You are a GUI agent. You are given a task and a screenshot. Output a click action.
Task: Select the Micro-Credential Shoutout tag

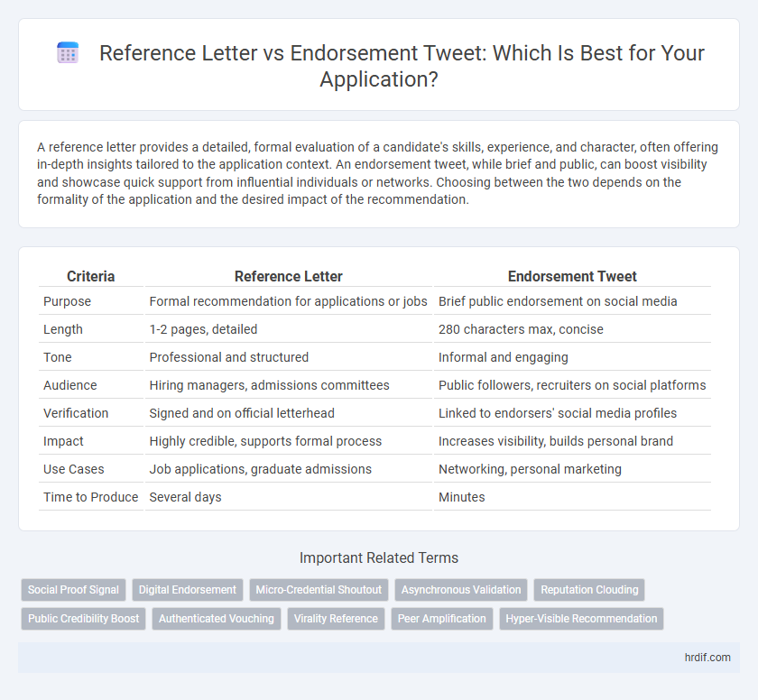point(319,590)
